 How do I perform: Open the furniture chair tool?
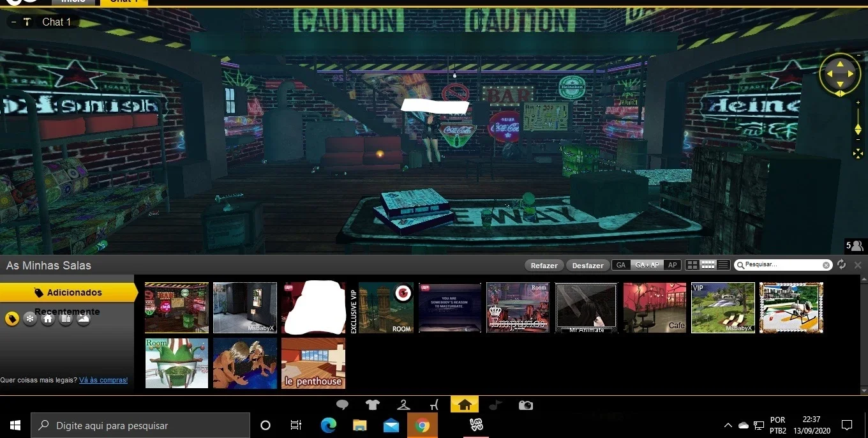click(435, 405)
